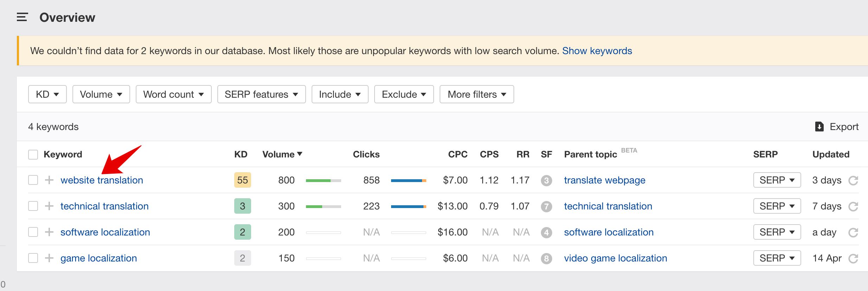
Task: Click the $16.00 CPC value
Action: pyautogui.click(x=453, y=232)
